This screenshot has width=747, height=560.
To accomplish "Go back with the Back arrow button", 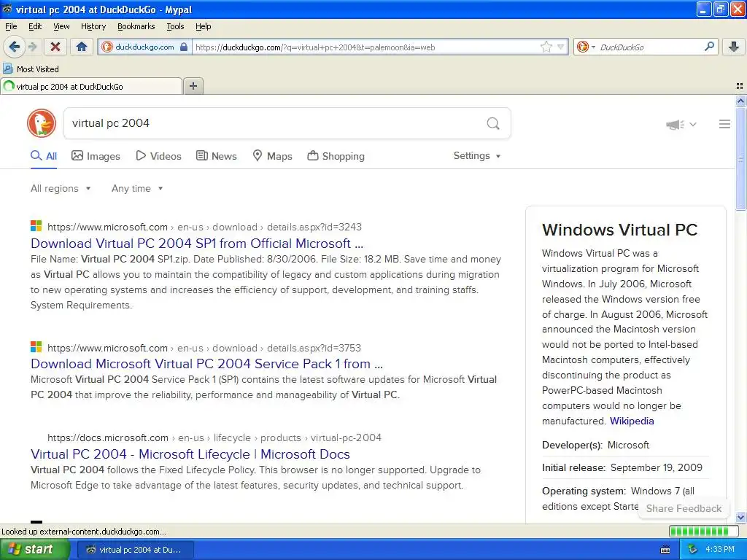I will (x=15, y=47).
